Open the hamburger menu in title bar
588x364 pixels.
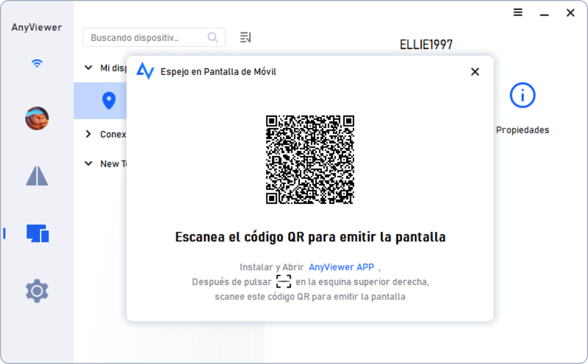click(518, 12)
